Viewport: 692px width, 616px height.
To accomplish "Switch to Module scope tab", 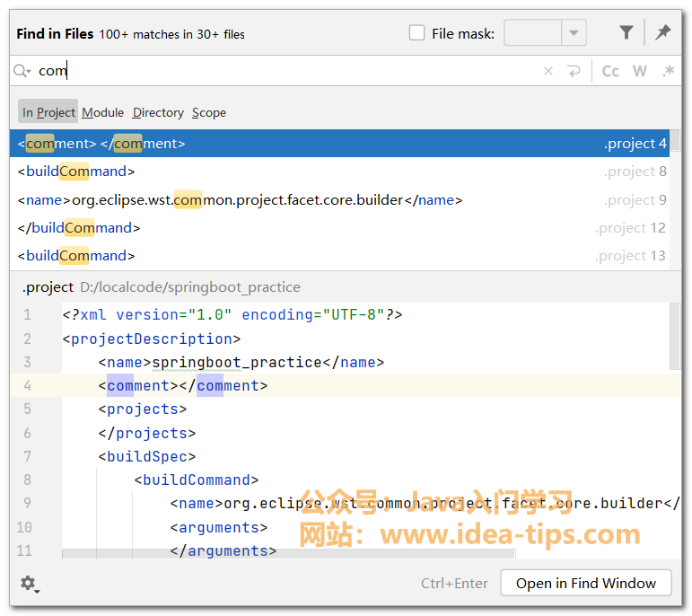I will click(x=102, y=112).
